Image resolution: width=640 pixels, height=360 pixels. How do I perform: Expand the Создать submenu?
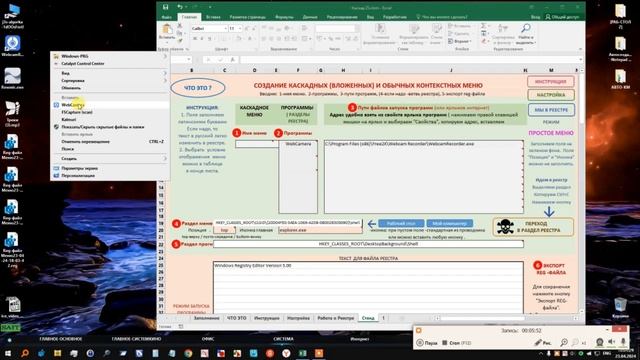pos(110,158)
